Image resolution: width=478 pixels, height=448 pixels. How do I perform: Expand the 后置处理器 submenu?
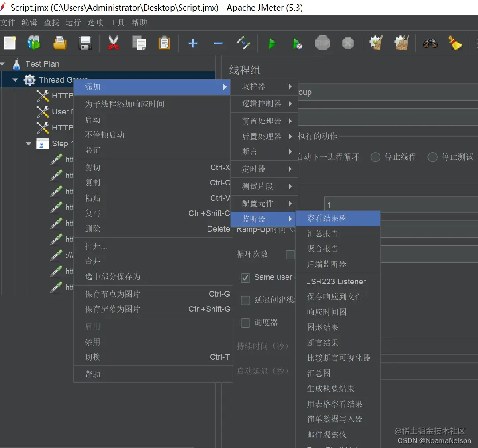coord(264,136)
